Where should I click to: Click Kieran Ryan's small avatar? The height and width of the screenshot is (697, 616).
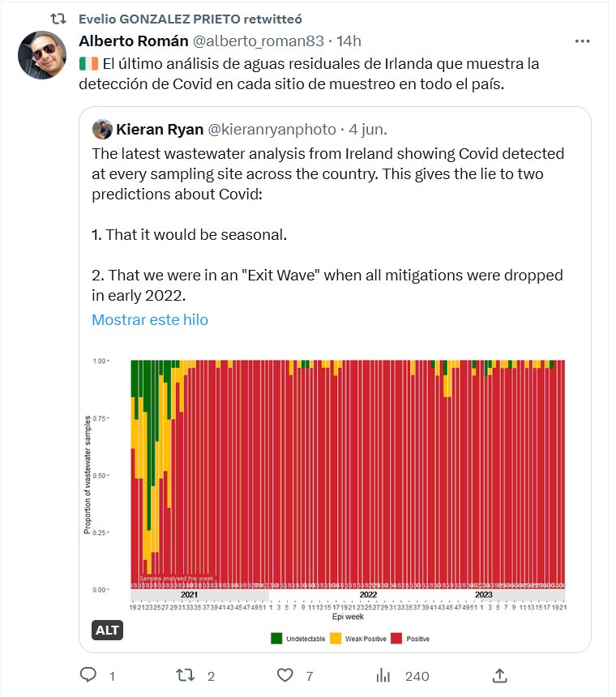(102, 129)
